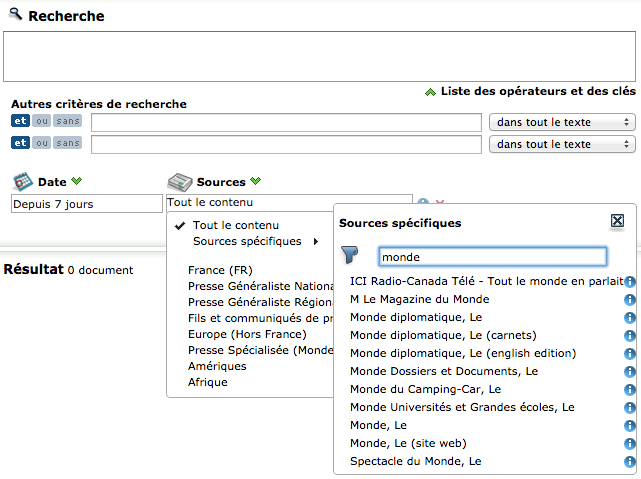Viewport: 641px width, 479px height.
Task: Choose source 'Monde Universités et Grandes écoles, Le'
Action: point(462,407)
